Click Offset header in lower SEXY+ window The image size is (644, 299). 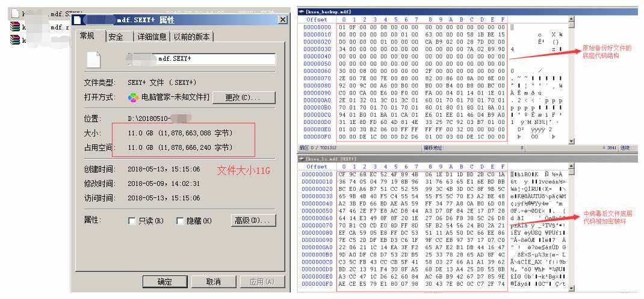point(317,166)
